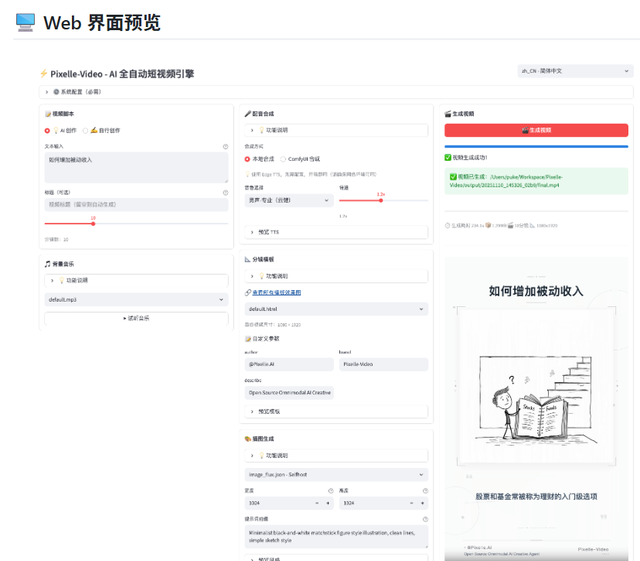Choose ComfyUI 合成 synthesis mode

click(x=283, y=159)
